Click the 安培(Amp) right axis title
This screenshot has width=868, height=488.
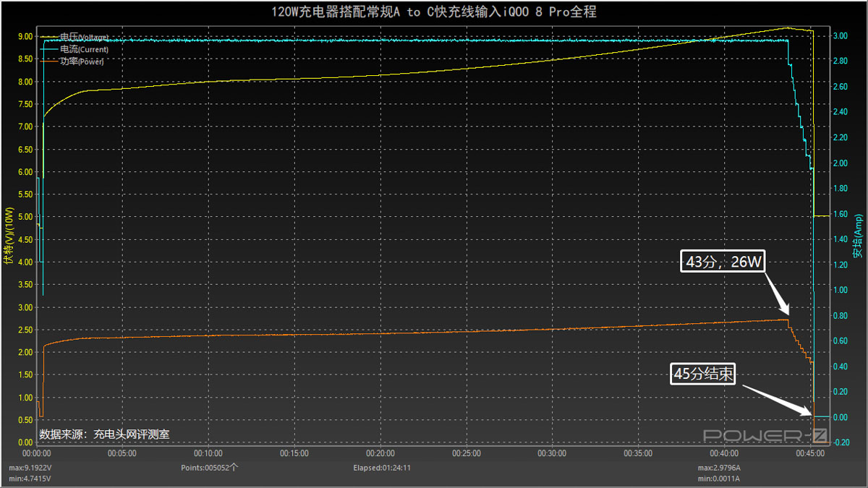(857, 235)
